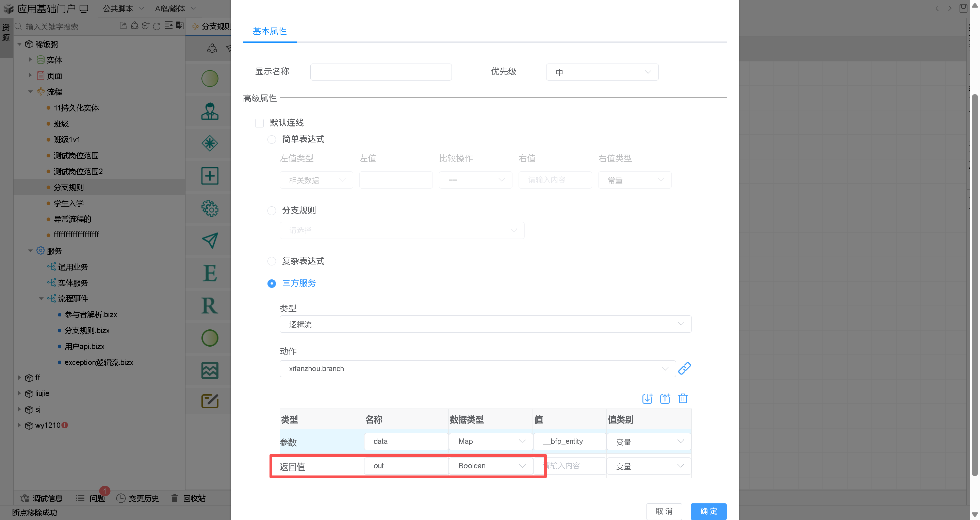Check the 默认连线 checkbox
980x520 pixels.
coord(259,123)
